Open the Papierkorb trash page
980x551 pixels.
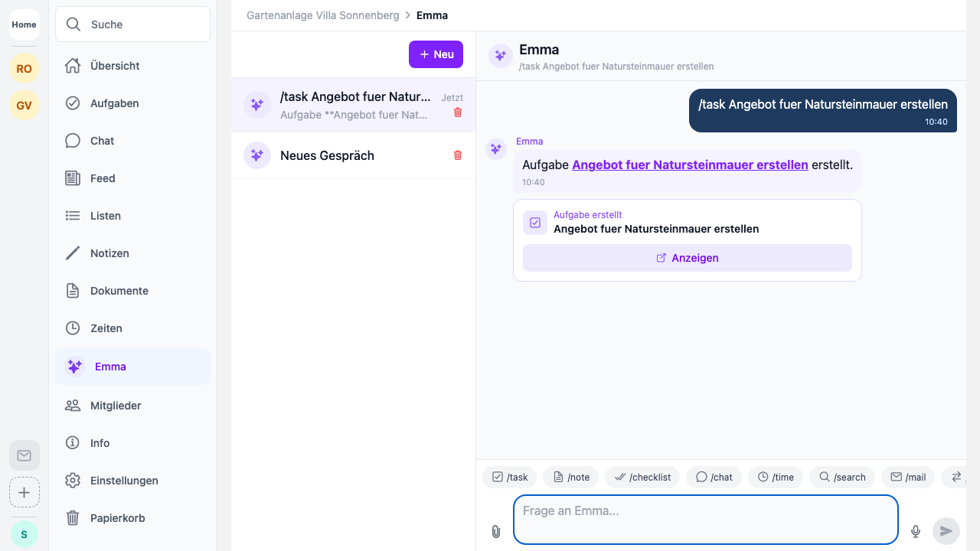(x=117, y=518)
